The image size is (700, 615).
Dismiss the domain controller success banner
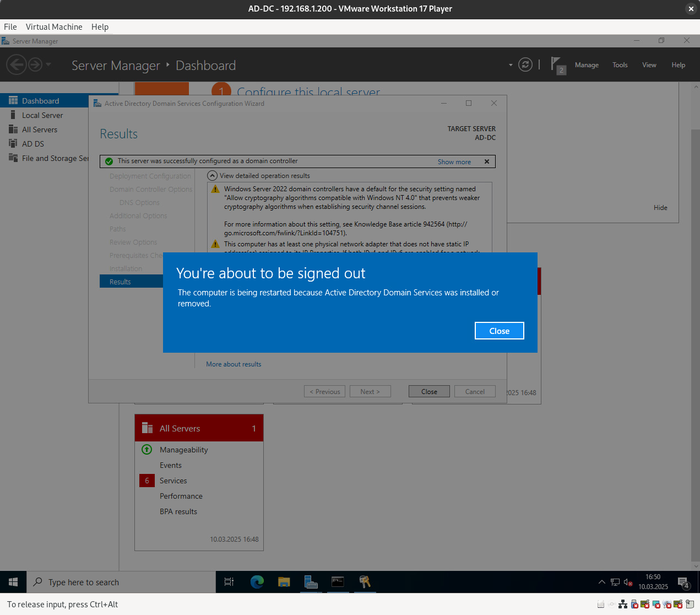point(487,161)
